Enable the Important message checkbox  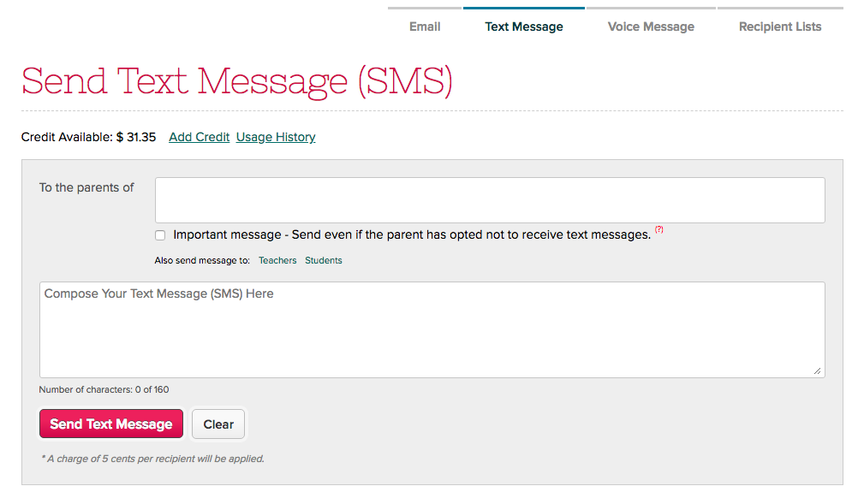[160, 235]
